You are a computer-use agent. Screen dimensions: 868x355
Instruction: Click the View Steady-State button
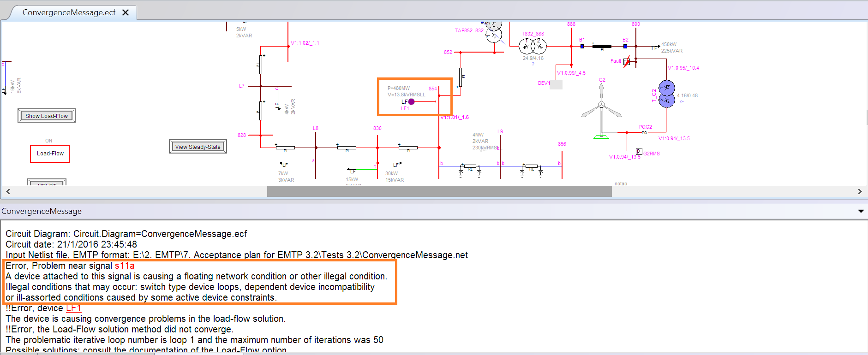pos(198,147)
